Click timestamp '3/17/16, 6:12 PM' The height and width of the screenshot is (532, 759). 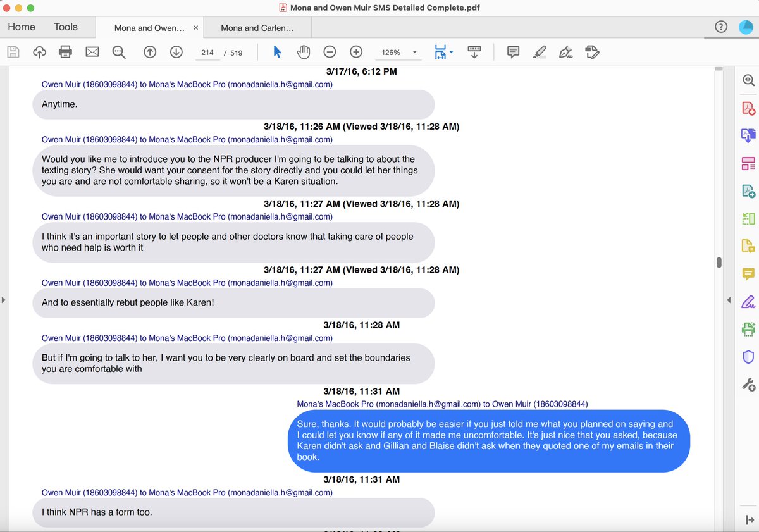(x=361, y=71)
